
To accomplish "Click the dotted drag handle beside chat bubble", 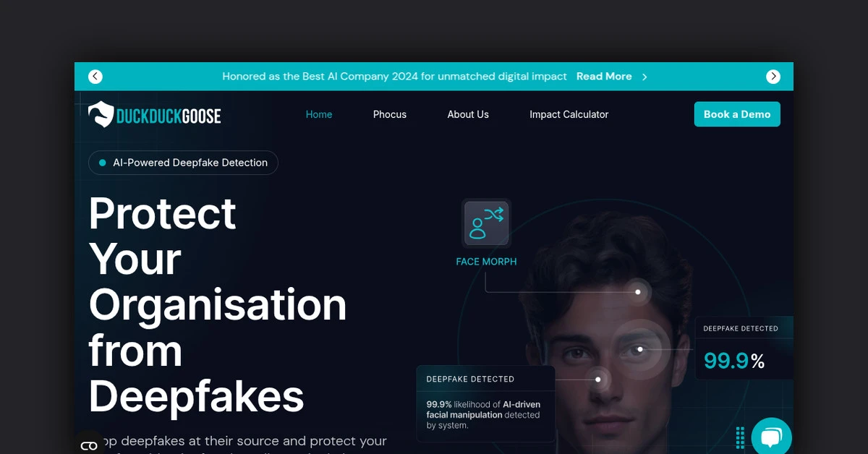I will [x=740, y=437].
